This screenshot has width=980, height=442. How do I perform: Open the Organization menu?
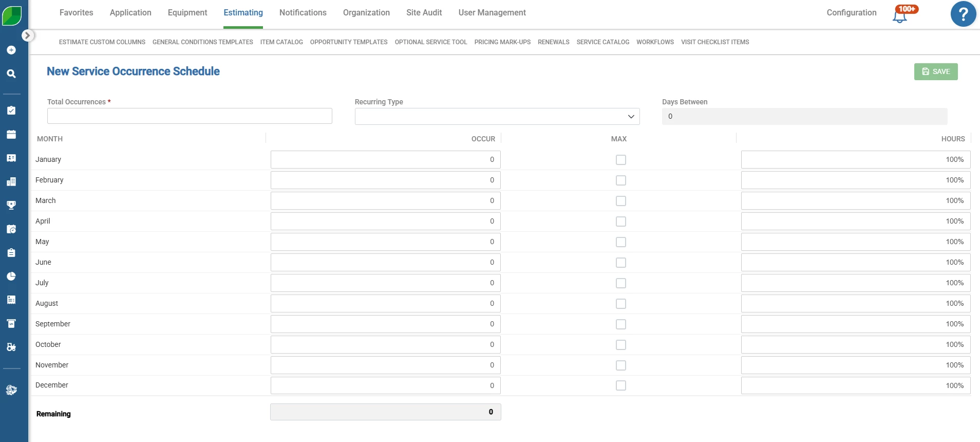click(x=366, y=12)
